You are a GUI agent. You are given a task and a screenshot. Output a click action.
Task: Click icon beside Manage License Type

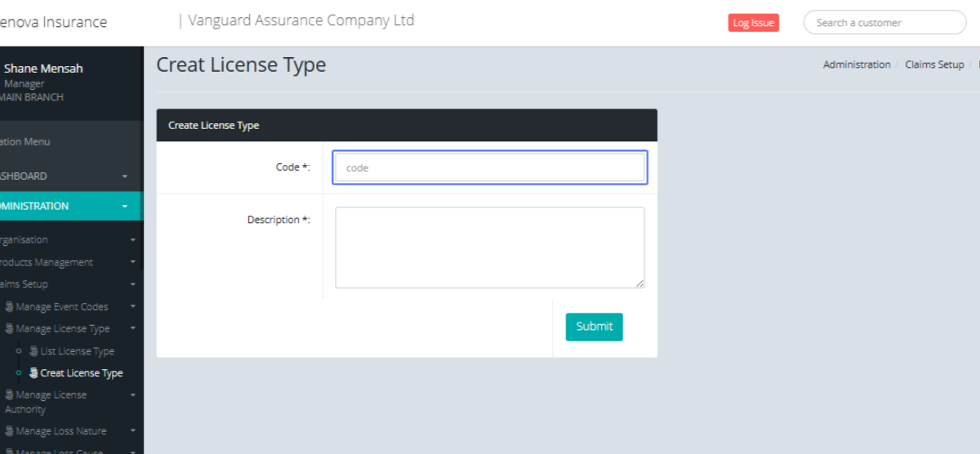pyautogui.click(x=9, y=329)
